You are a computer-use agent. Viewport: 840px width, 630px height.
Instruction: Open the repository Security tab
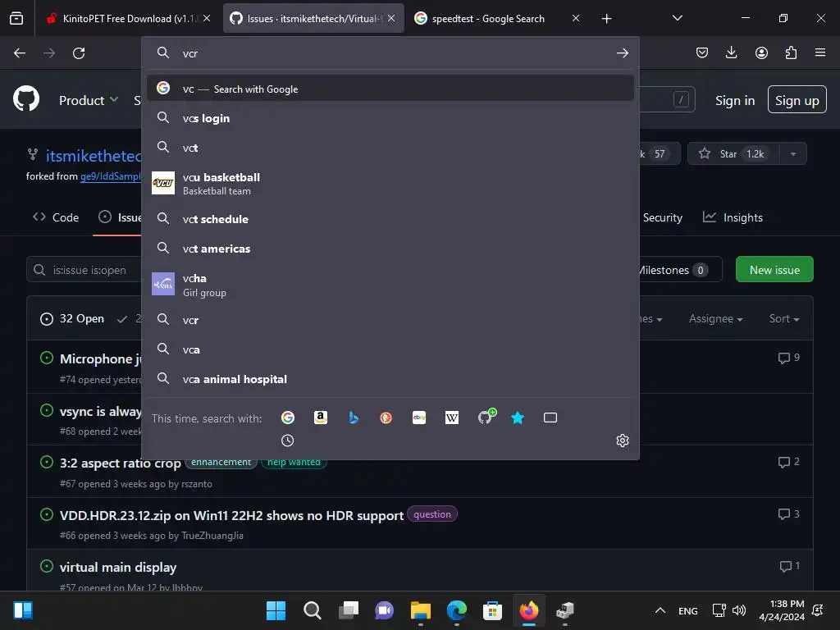pyautogui.click(x=662, y=217)
